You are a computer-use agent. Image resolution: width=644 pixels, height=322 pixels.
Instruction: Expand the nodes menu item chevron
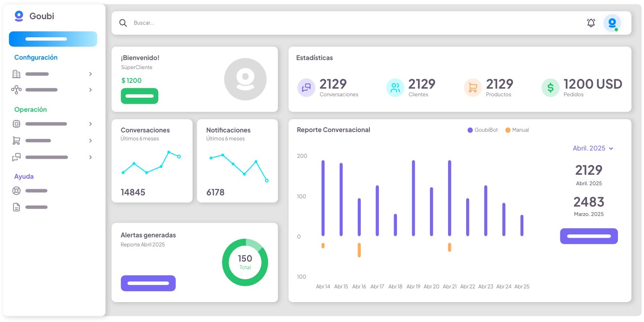tap(91, 90)
